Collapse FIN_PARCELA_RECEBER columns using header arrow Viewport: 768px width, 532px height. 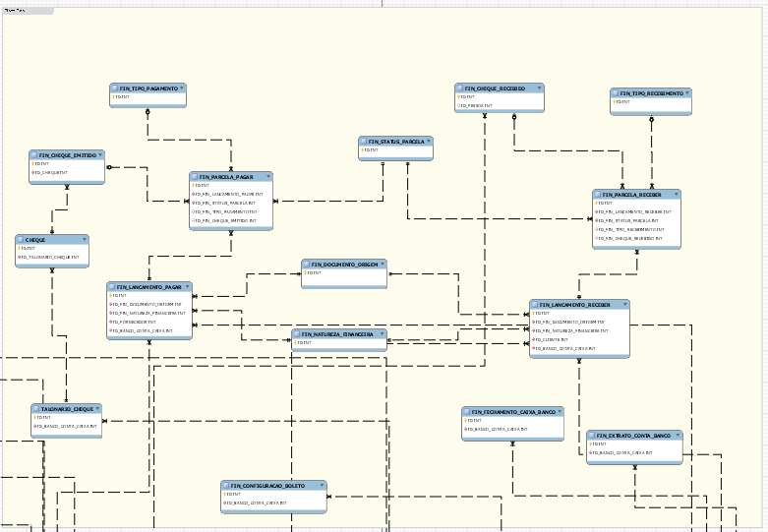click(x=677, y=195)
